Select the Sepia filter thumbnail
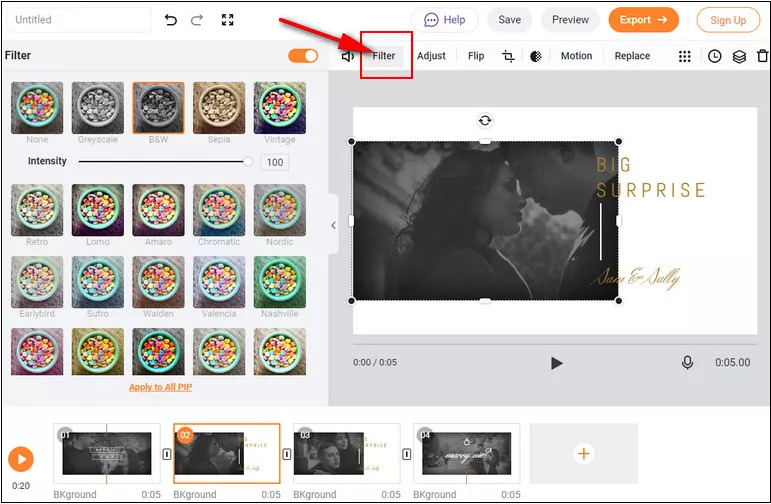The width and height of the screenshot is (771, 504). (x=219, y=108)
